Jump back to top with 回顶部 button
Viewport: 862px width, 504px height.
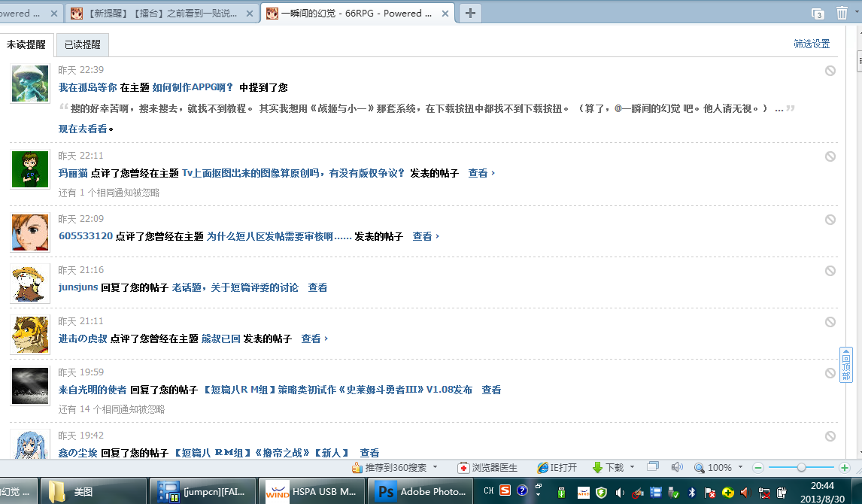pyautogui.click(x=846, y=365)
